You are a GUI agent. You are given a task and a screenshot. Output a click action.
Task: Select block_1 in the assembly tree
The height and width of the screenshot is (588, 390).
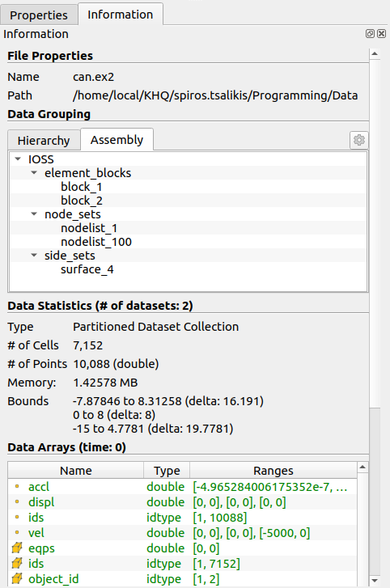[82, 187]
